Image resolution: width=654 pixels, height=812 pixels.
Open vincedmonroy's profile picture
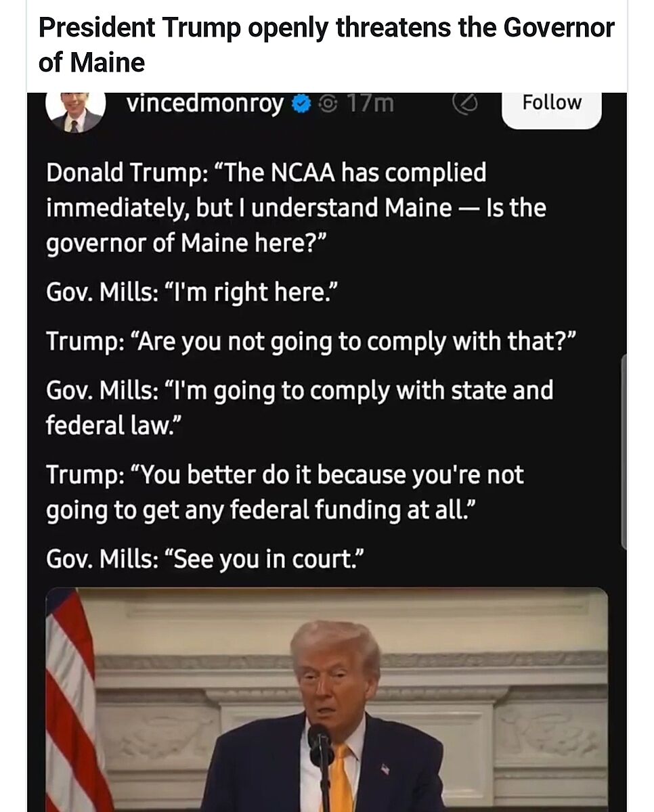point(75,112)
